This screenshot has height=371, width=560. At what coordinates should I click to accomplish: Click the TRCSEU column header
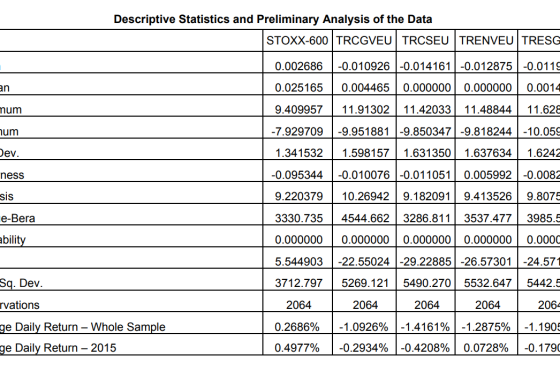pos(425,41)
